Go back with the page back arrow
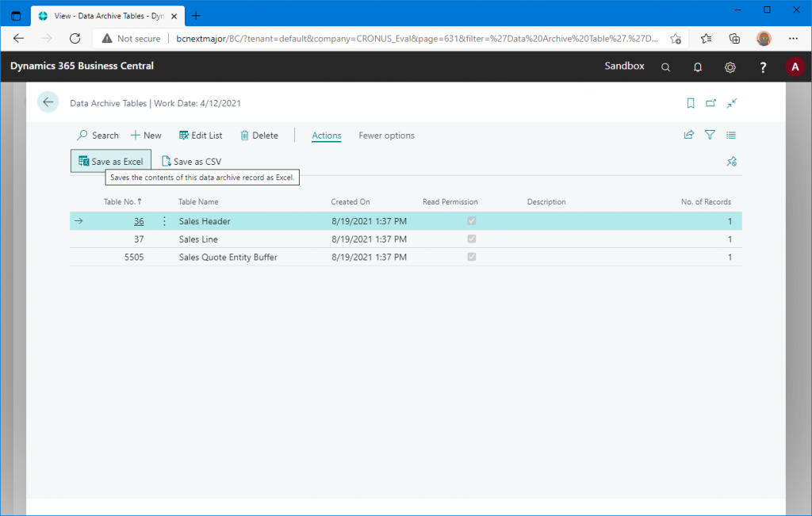The image size is (812, 516). click(x=48, y=102)
